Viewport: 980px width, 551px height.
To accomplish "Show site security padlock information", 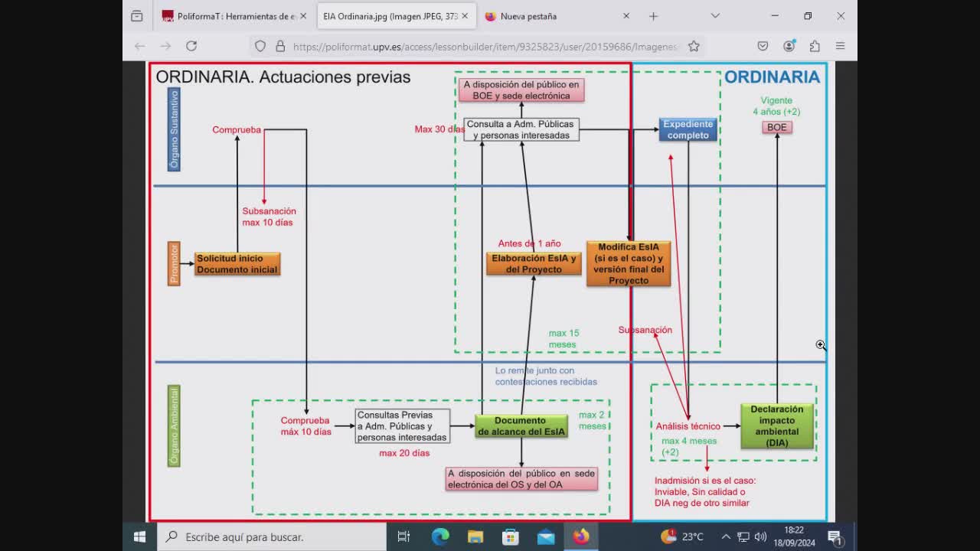I will [280, 46].
